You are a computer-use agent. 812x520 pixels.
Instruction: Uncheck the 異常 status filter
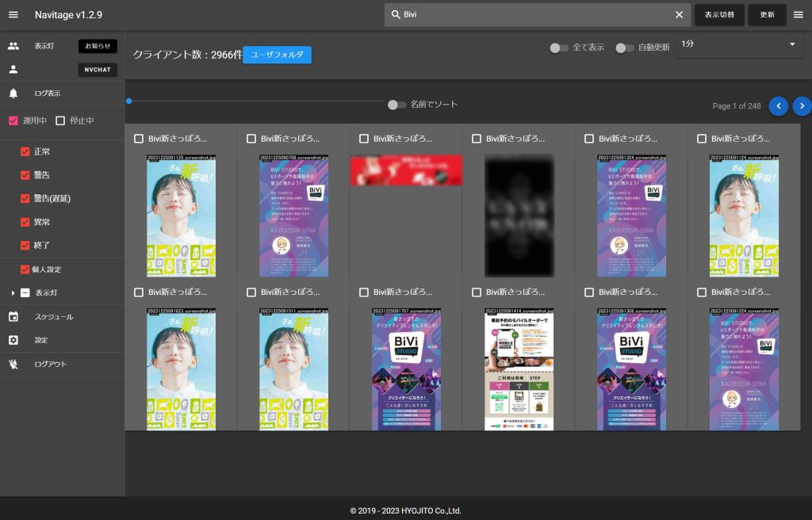[x=25, y=222]
